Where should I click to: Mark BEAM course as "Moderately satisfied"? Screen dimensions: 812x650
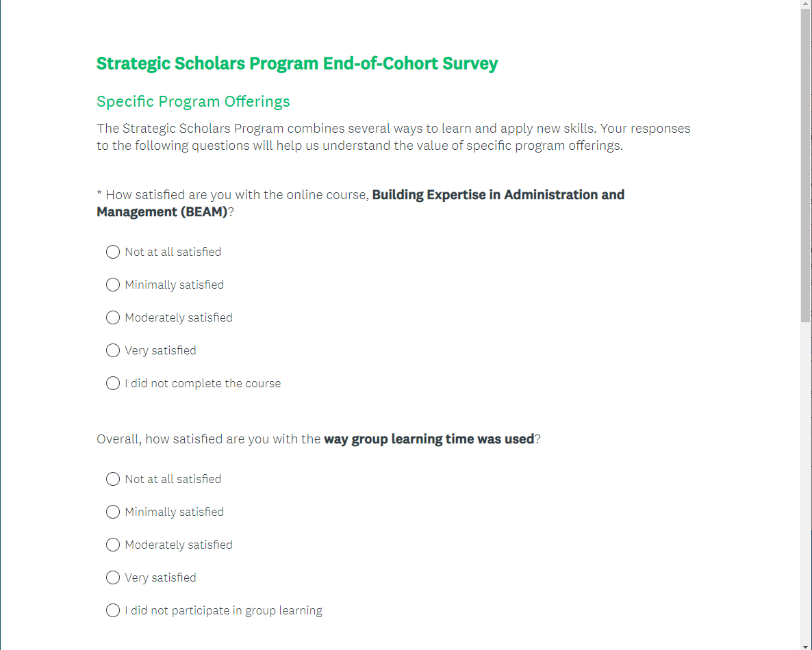tap(113, 317)
